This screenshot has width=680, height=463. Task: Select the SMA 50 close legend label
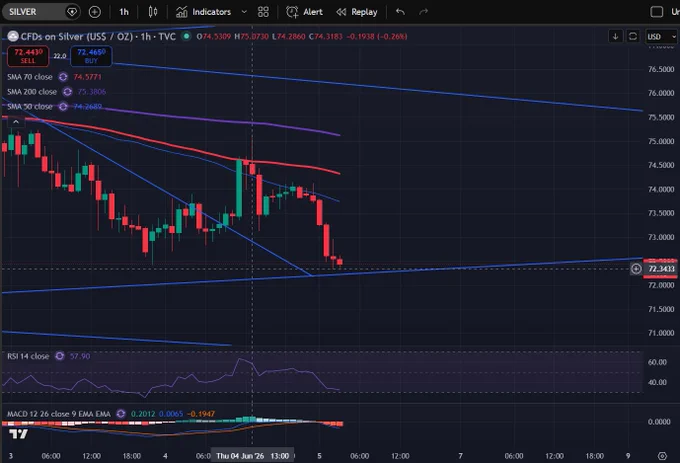coord(29,106)
